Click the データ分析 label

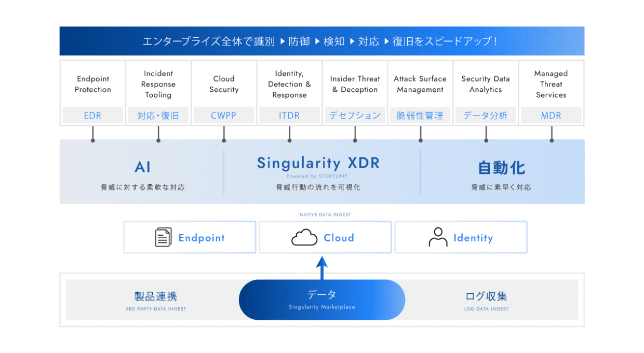486,116
